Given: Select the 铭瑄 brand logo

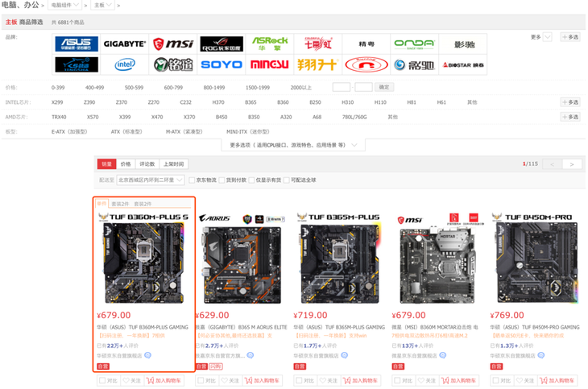Looking at the screenshot, I should coord(173,64).
